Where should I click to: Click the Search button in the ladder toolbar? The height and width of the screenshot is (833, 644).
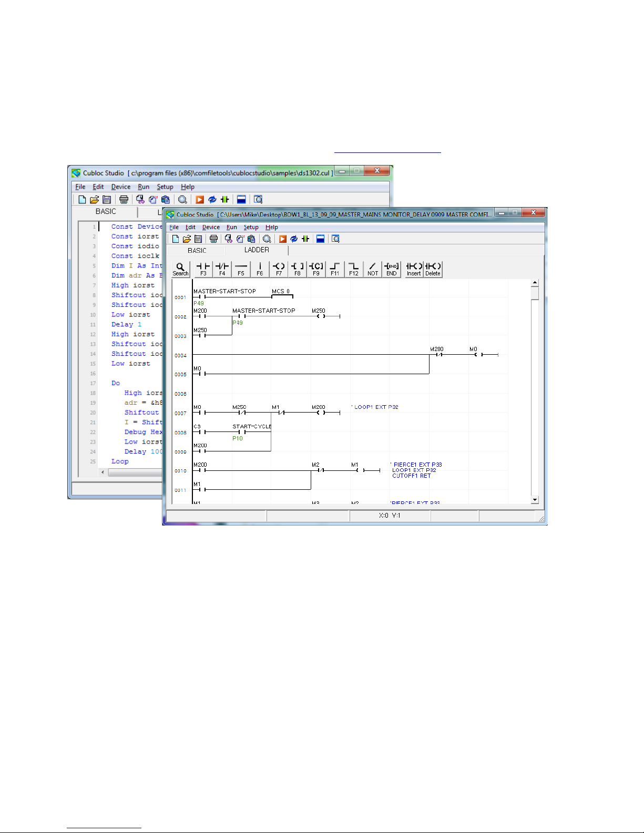180,269
